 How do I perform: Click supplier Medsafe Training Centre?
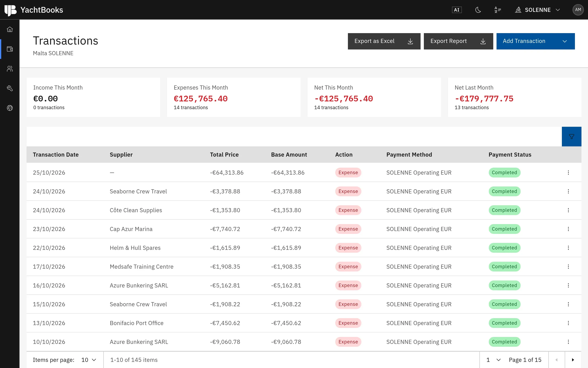[141, 267]
